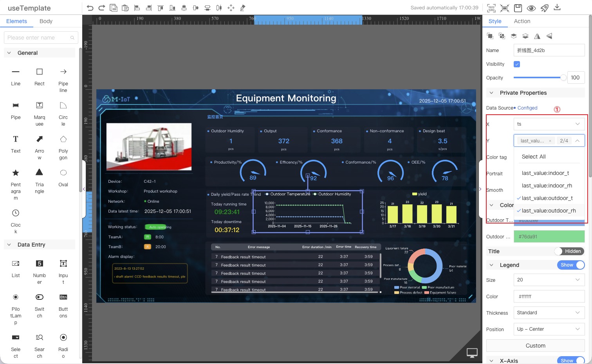Check last_value:indoor_t in the Y dropdown list
This screenshot has width=592, height=364.
click(545, 173)
